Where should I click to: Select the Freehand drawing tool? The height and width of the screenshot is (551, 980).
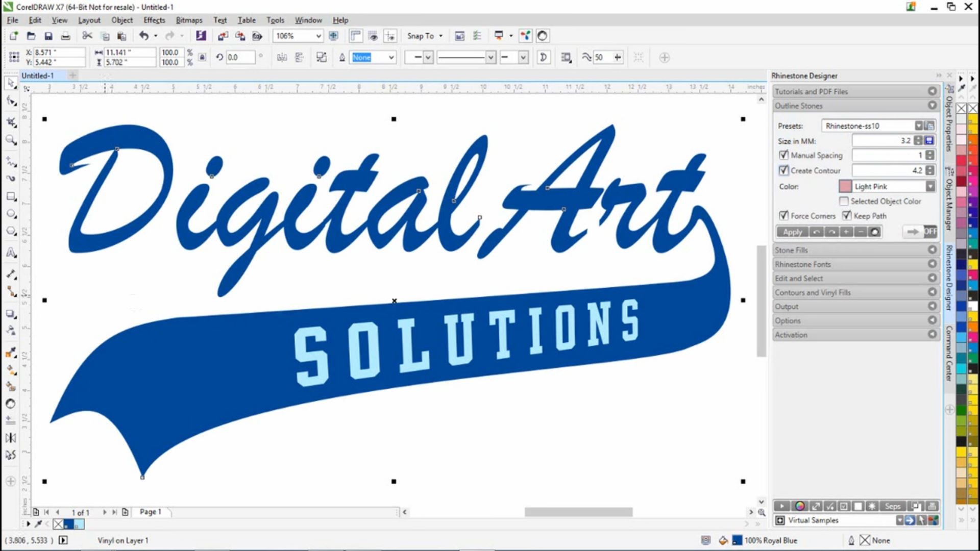[11, 161]
